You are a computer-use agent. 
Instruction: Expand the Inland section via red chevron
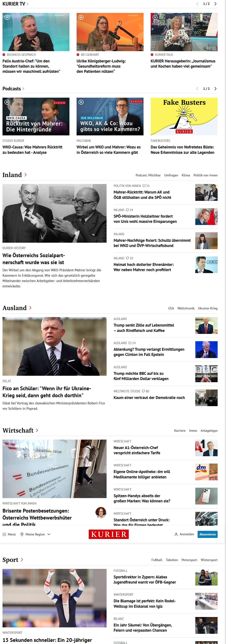[26, 175]
